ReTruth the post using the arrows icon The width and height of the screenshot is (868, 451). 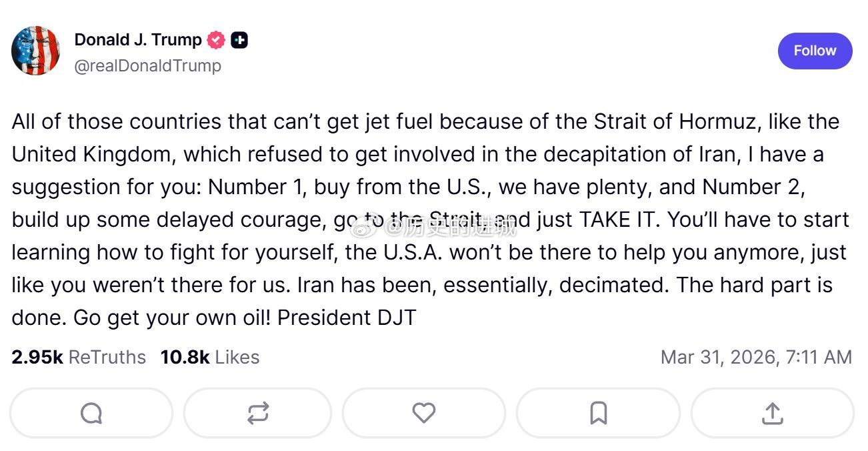pyautogui.click(x=257, y=414)
